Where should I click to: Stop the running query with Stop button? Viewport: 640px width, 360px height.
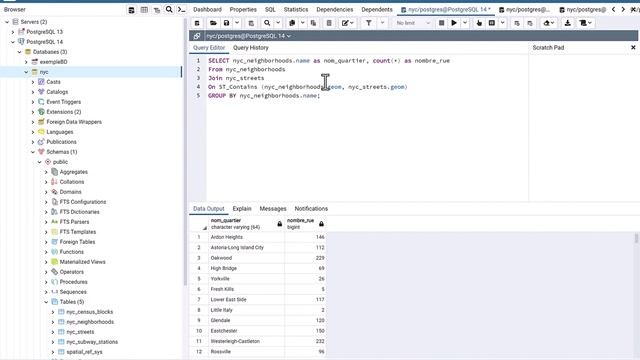click(x=441, y=23)
